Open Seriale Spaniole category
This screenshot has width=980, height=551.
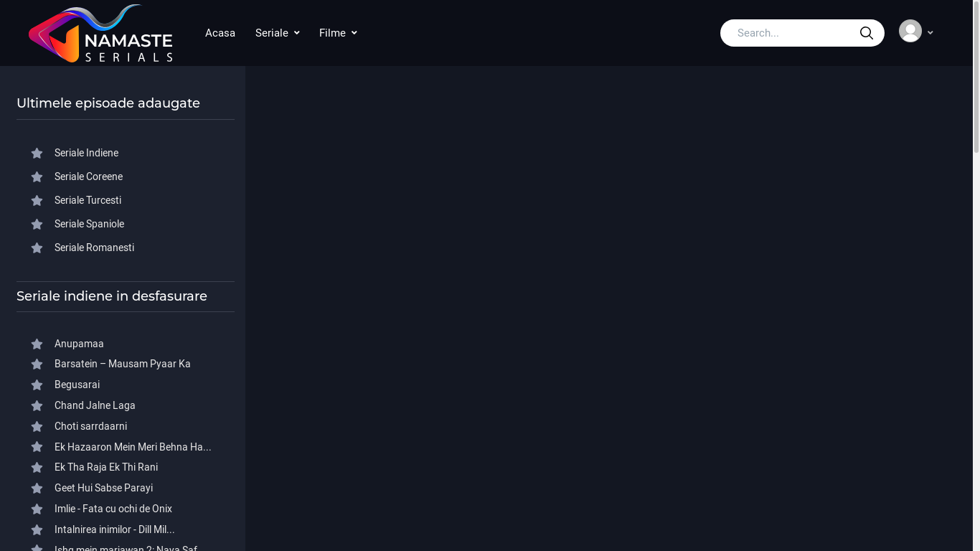[x=89, y=224]
